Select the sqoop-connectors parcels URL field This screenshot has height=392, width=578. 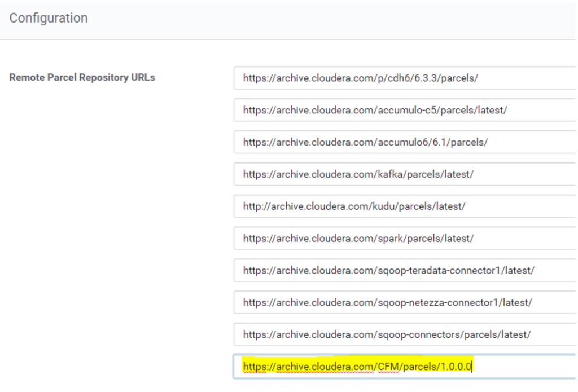(405, 334)
